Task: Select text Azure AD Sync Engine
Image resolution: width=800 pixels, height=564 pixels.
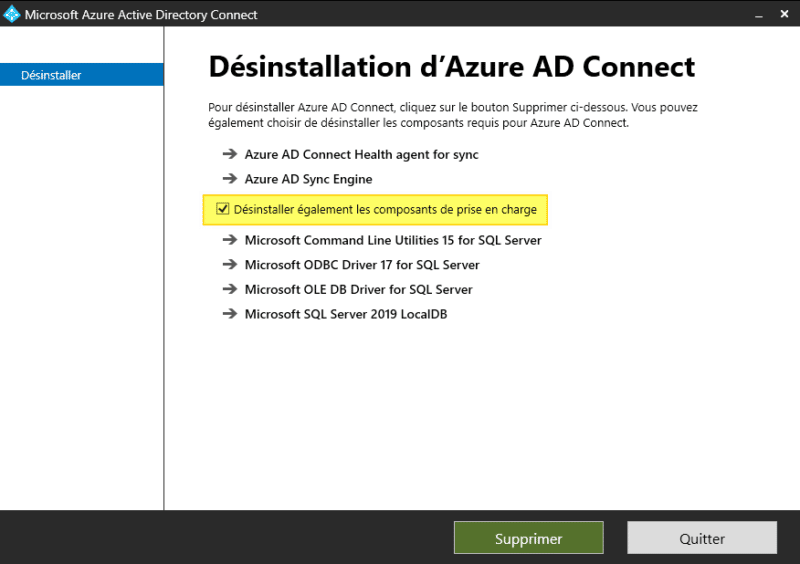Action: 308,179
